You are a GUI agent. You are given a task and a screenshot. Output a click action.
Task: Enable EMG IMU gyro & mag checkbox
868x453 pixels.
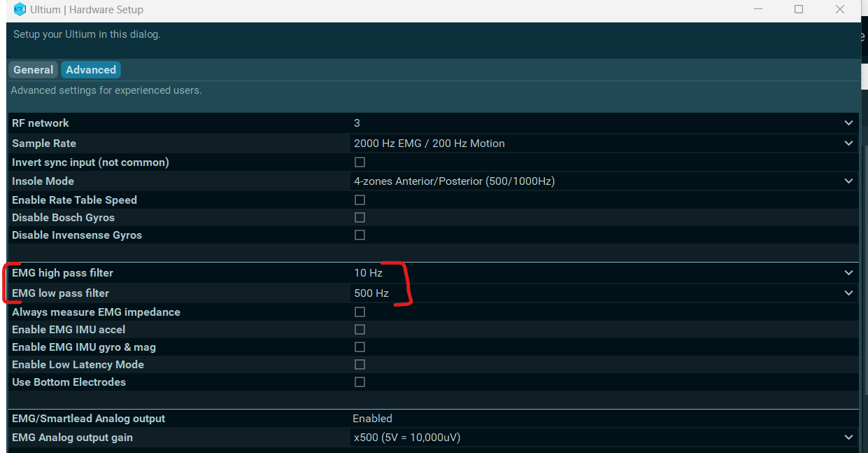pos(360,347)
